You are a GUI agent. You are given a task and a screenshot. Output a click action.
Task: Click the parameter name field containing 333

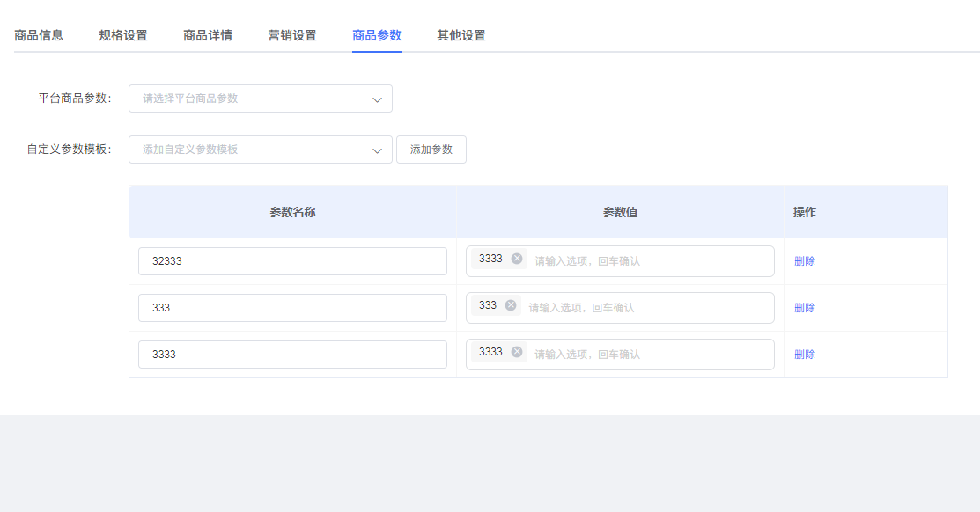tap(292, 308)
